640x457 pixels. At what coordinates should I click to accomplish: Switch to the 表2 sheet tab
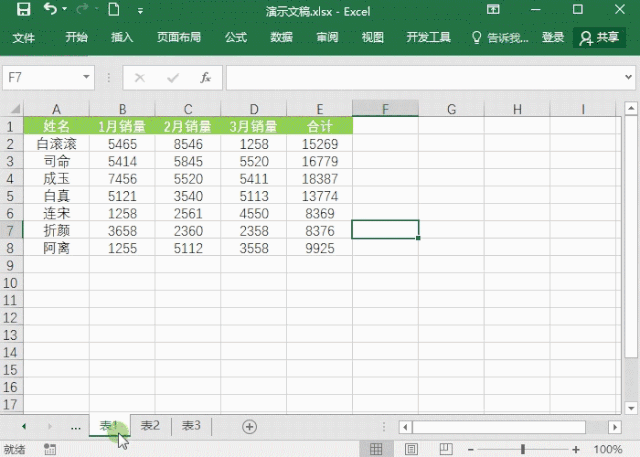click(x=150, y=426)
